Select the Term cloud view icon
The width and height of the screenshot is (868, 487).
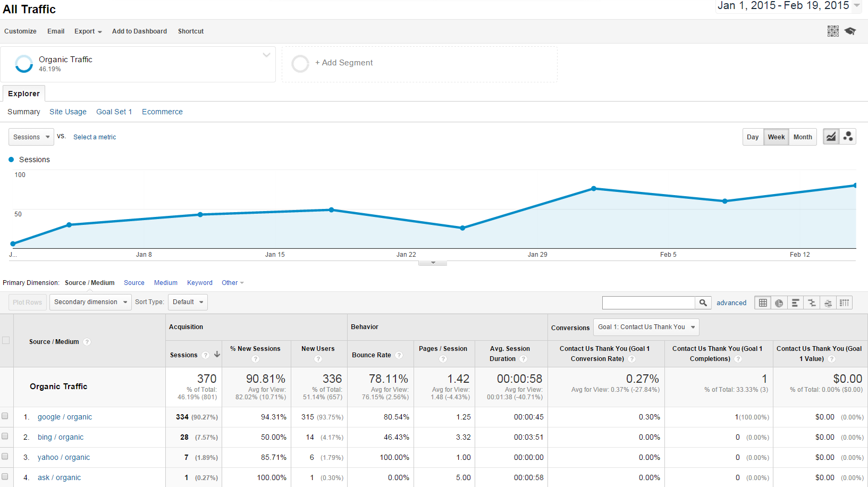[x=828, y=303]
